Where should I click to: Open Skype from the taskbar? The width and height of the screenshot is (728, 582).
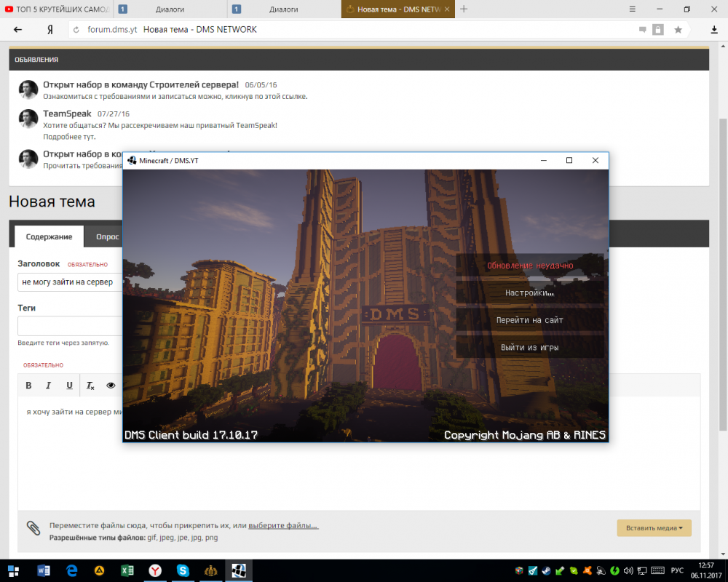pyautogui.click(x=183, y=570)
